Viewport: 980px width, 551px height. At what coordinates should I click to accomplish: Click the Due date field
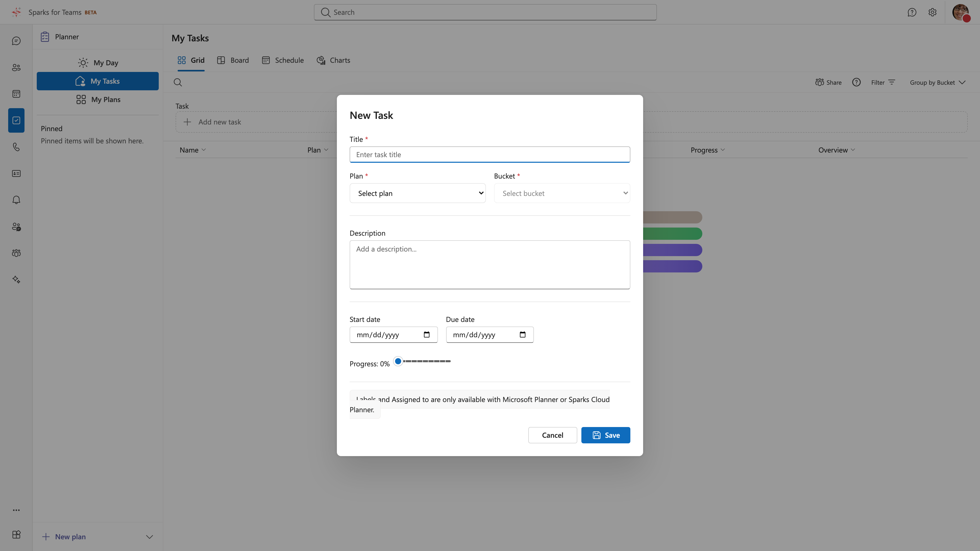(490, 335)
